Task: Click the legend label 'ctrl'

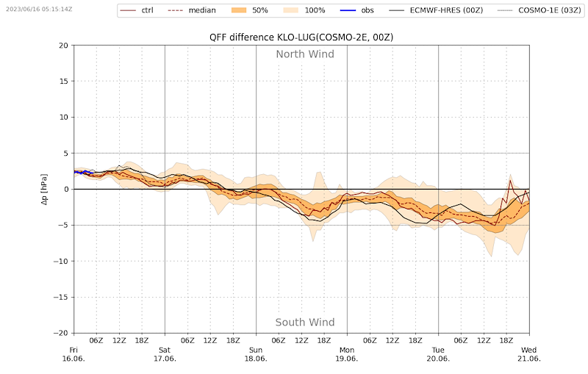Action: coord(148,10)
